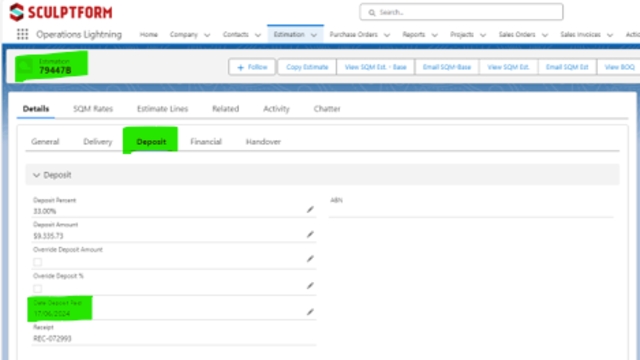Click the ABN field label

tap(336, 200)
